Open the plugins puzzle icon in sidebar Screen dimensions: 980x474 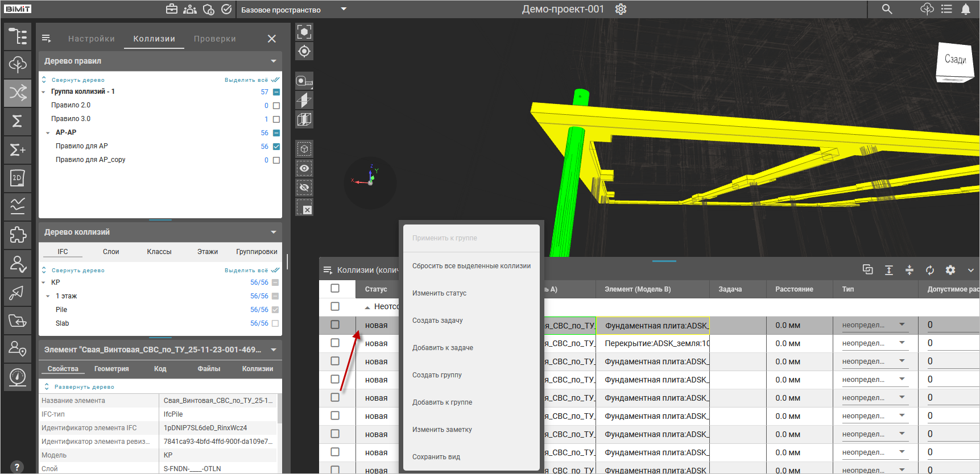point(18,235)
